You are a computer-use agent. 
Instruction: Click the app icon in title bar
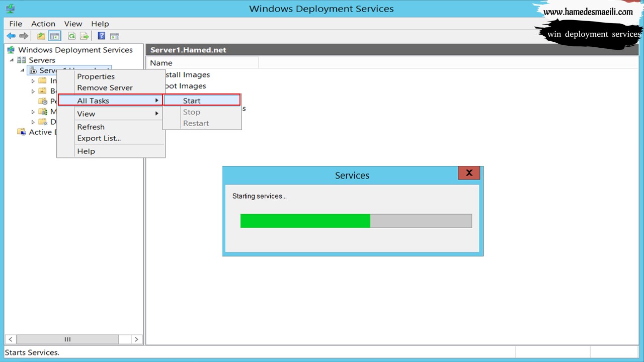pyautogui.click(x=10, y=9)
